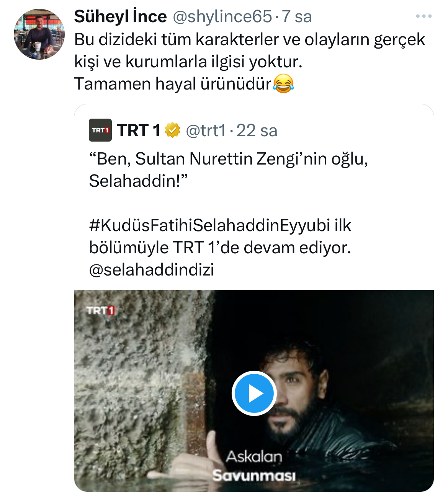
Task: Click the TRT1 watermark on the video
Action: point(100,310)
